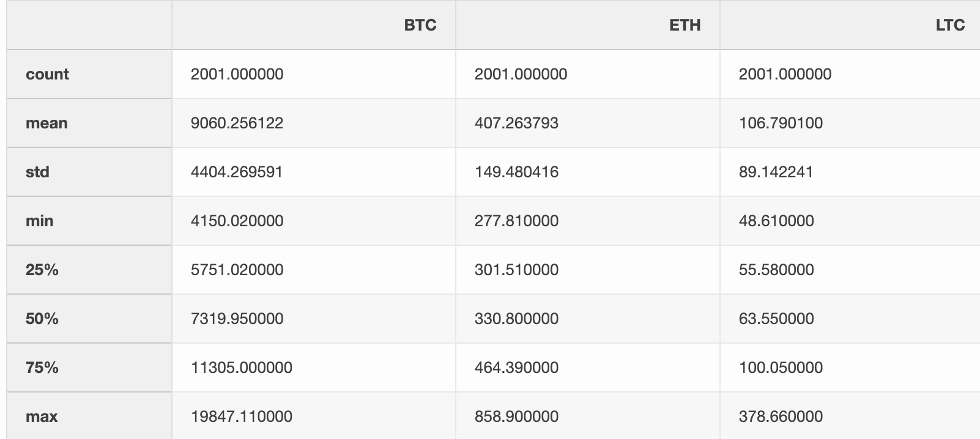Screen dimensions: 980x439
Task: Select the count row label
Action: pyautogui.click(x=47, y=74)
